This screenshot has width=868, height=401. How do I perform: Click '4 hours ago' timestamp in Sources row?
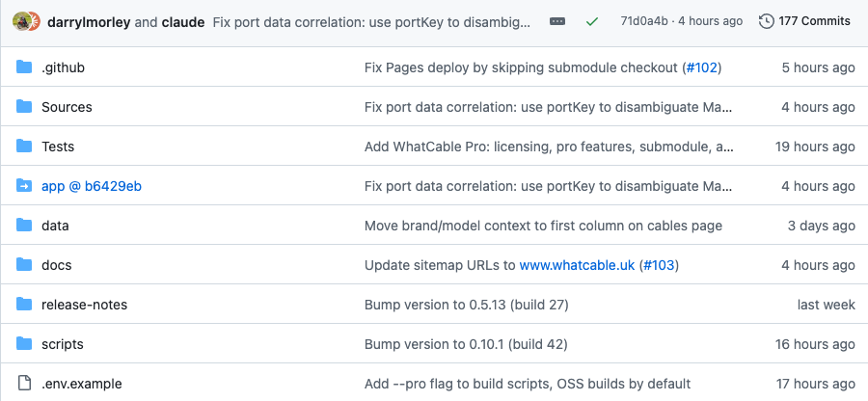(818, 107)
